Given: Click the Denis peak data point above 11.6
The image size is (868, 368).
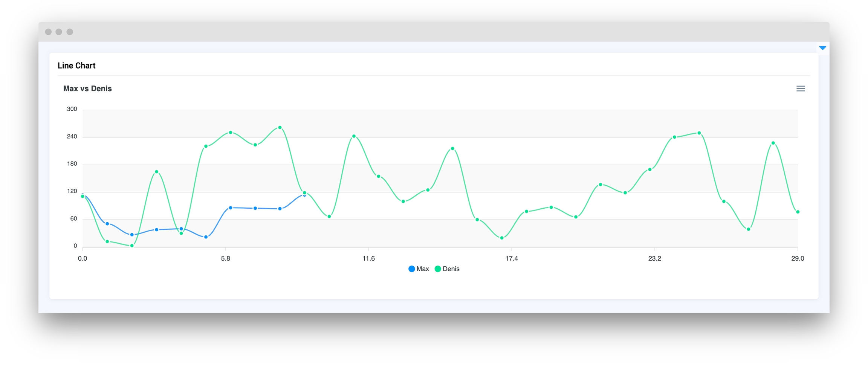Looking at the screenshot, I should (354, 136).
